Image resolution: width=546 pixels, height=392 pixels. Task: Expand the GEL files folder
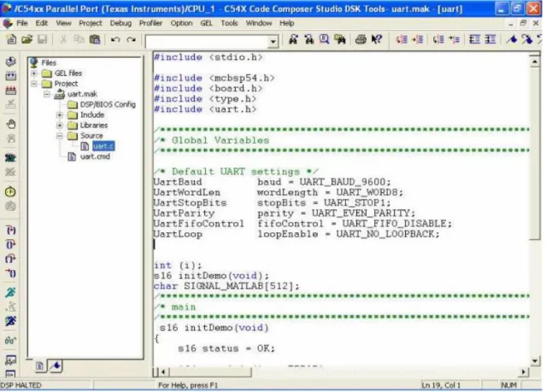[x=34, y=73]
